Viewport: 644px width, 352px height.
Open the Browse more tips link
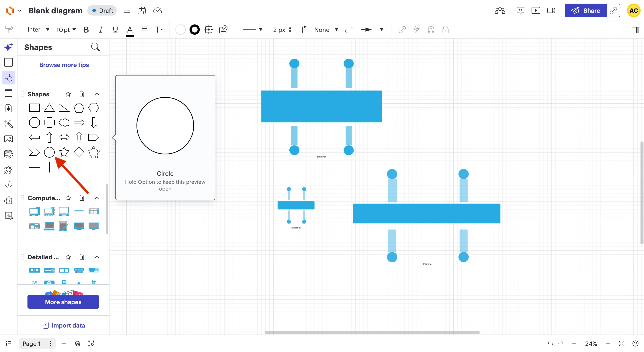(64, 65)
